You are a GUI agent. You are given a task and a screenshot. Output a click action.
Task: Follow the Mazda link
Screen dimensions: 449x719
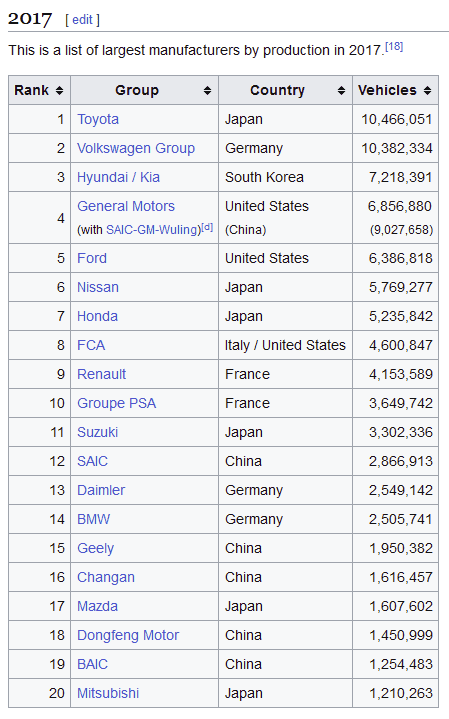tap(97, 606)
